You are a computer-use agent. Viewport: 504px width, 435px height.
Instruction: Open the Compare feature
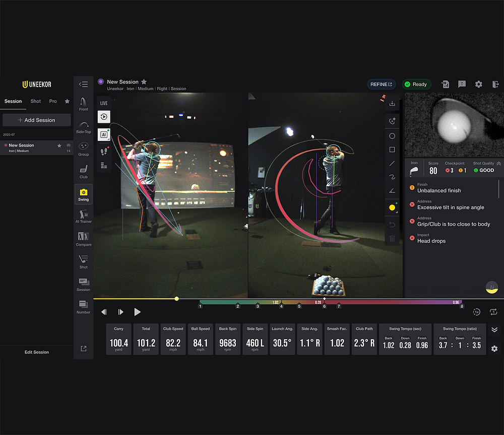pyautogui.click(x=83, y=239)
